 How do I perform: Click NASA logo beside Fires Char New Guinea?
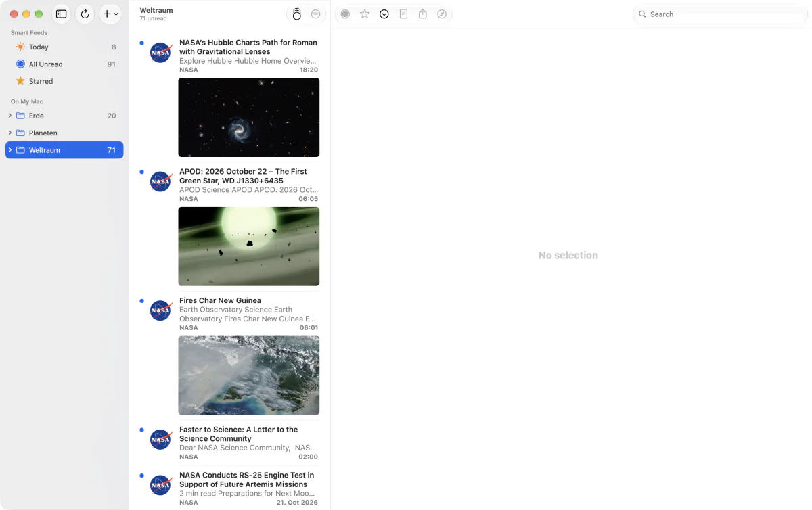(160, 310)
